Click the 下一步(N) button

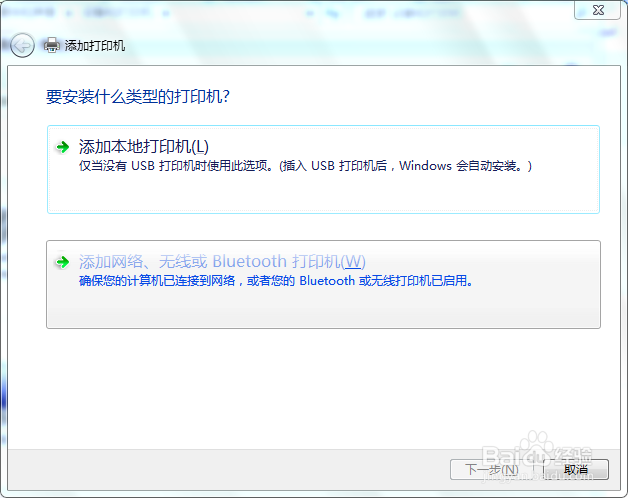tap(492, 470)
